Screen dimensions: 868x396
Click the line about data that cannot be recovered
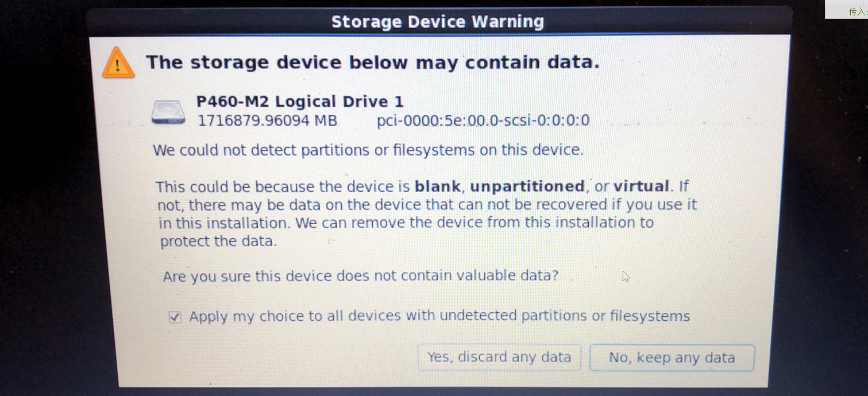(427, 205)
